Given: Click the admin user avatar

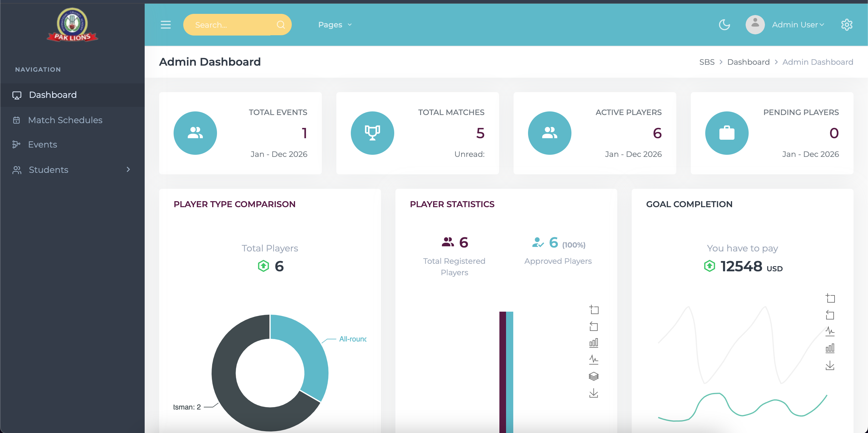Looking at the screenshot, I should (x=755, y=25).
